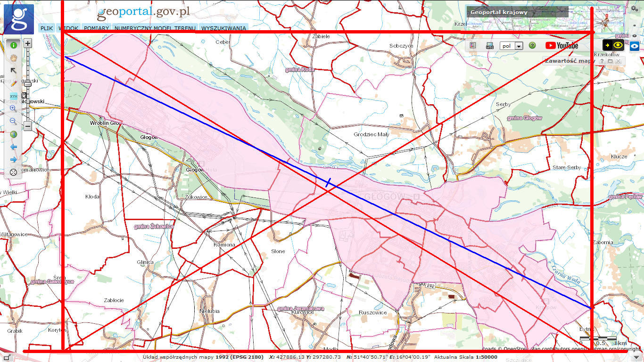Click the minus zoom-out button
The height and width of the screenshot is (362, 644).
click(x=28, y=126)
